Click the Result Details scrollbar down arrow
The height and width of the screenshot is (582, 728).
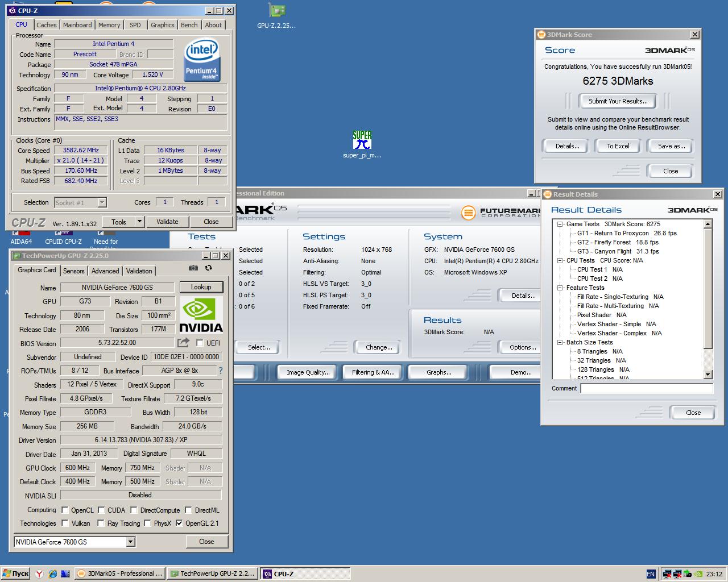click(x=708, y=374)
